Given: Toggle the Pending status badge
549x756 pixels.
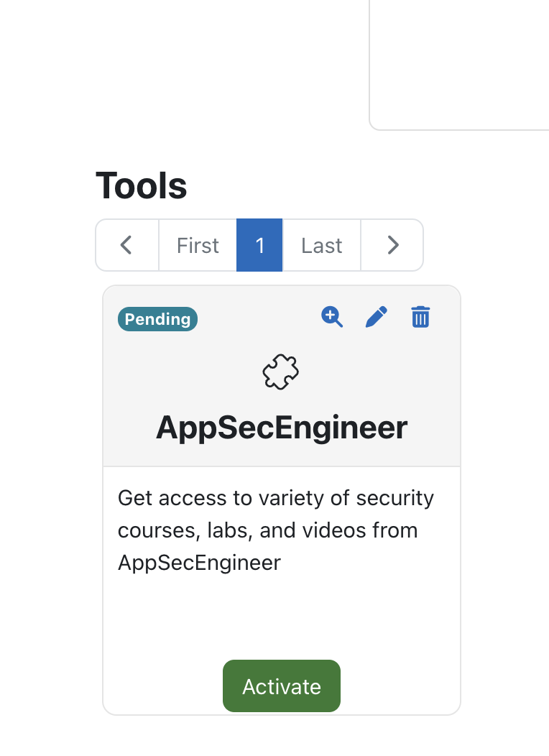Looking at the screenshot, I should [157, 319].
